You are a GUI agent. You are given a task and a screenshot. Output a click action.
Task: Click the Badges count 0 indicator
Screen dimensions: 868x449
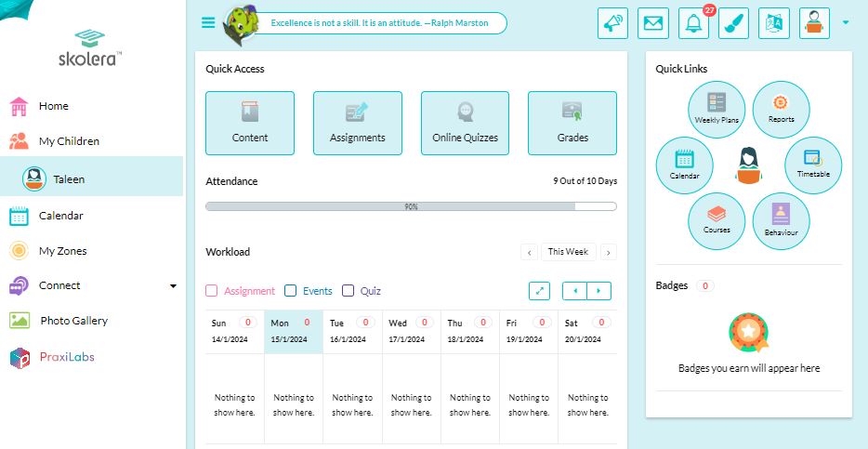point(704,285)
